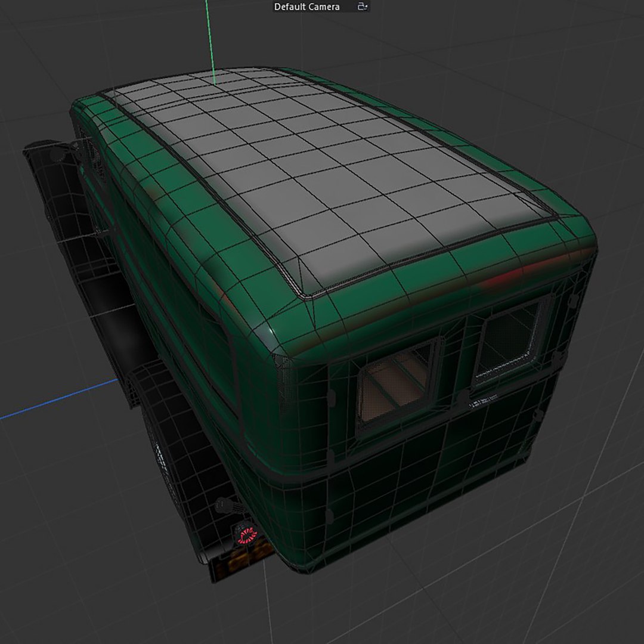This screenshot has height=644, width=644.
Task: Open the Default Camera selector label
Action: pos(307,7)
